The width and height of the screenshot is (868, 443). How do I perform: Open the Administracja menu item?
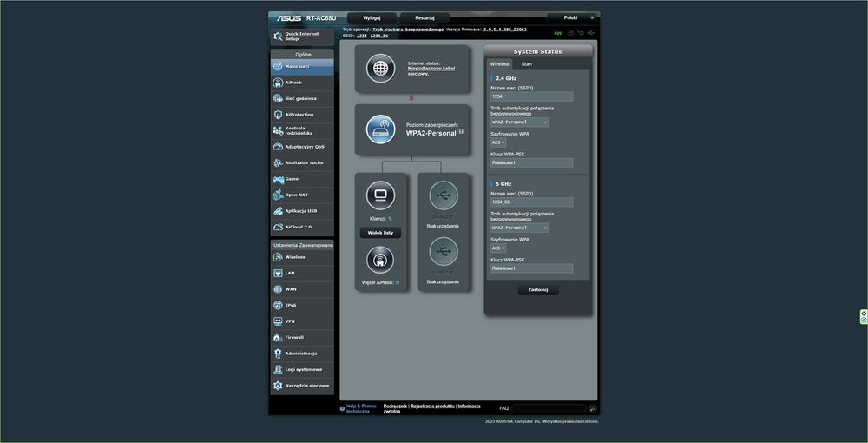(302, 354)
